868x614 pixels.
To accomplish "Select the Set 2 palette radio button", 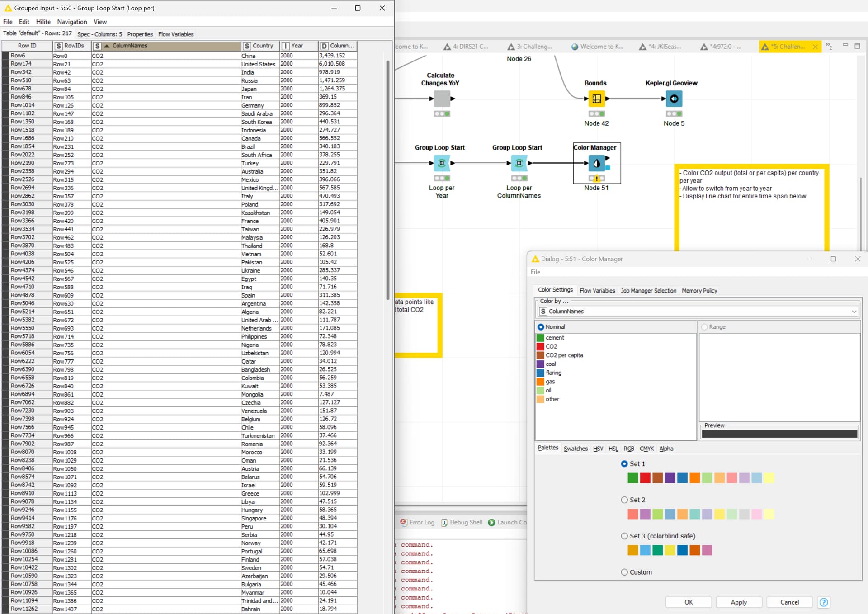I will 624,500.
